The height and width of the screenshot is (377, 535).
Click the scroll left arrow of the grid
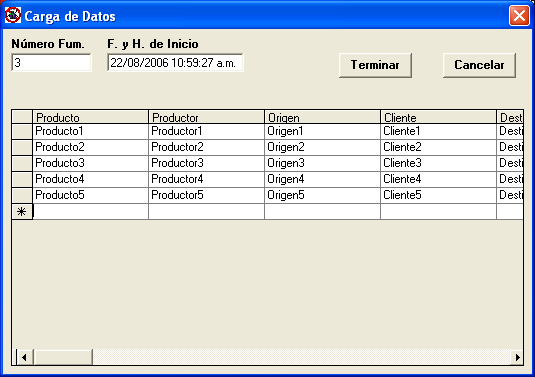coord(24,357)
